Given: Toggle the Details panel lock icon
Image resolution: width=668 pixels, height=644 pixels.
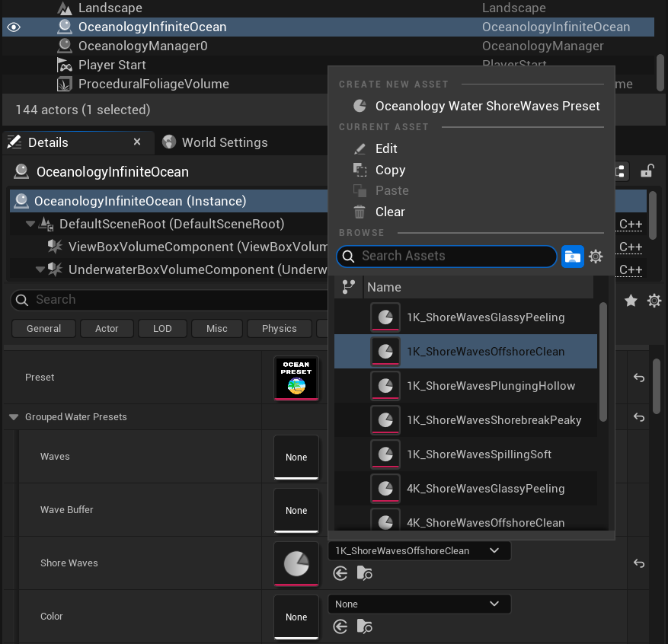Looking at the screenshot, I should [647, 171].
